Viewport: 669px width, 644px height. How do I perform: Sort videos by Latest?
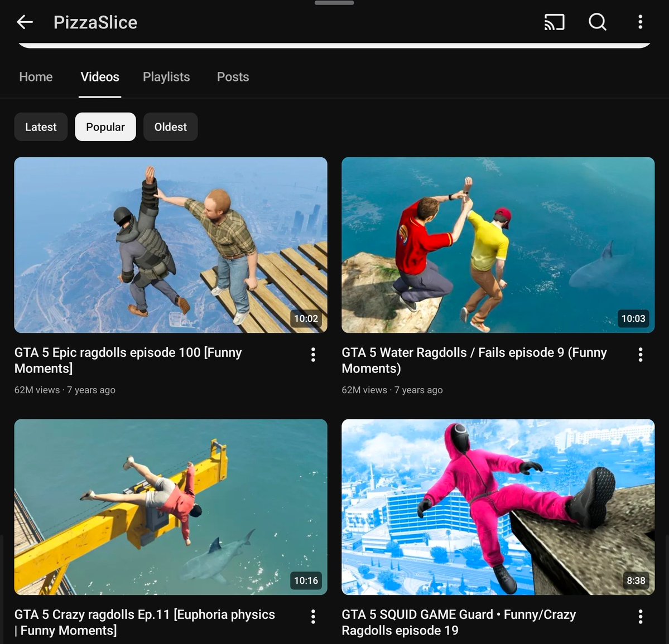41,127
